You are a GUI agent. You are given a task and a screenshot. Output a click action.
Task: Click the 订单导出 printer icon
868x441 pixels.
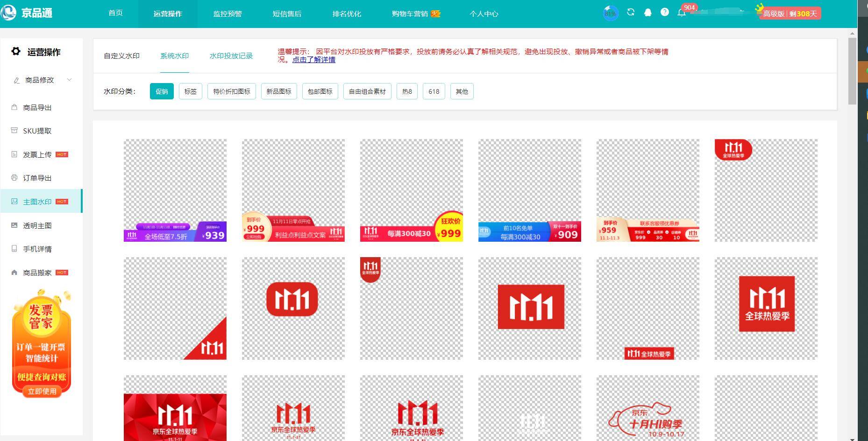[14, 178]
